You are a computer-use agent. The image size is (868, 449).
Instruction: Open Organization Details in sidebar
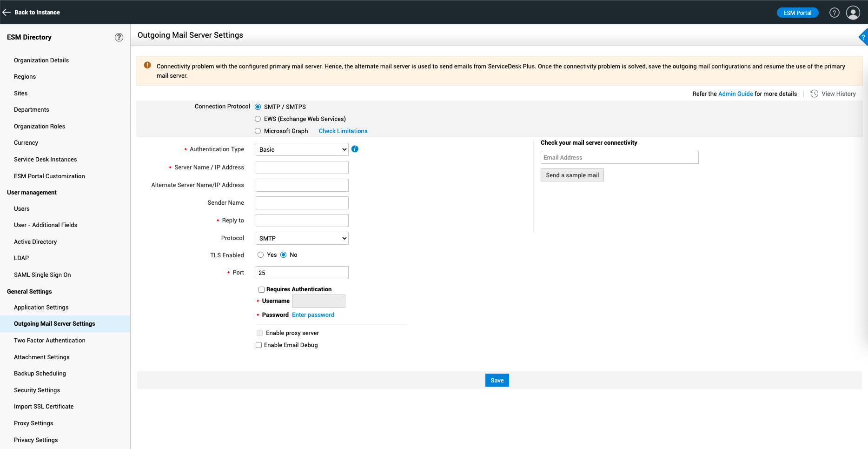tap(41, 60)
